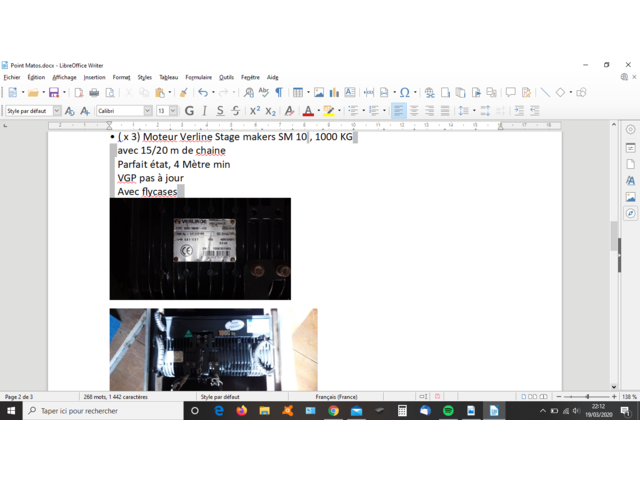Toggle underline formatting
The height and width of the screenshot is (480, 640).
(x=220, y=111)
